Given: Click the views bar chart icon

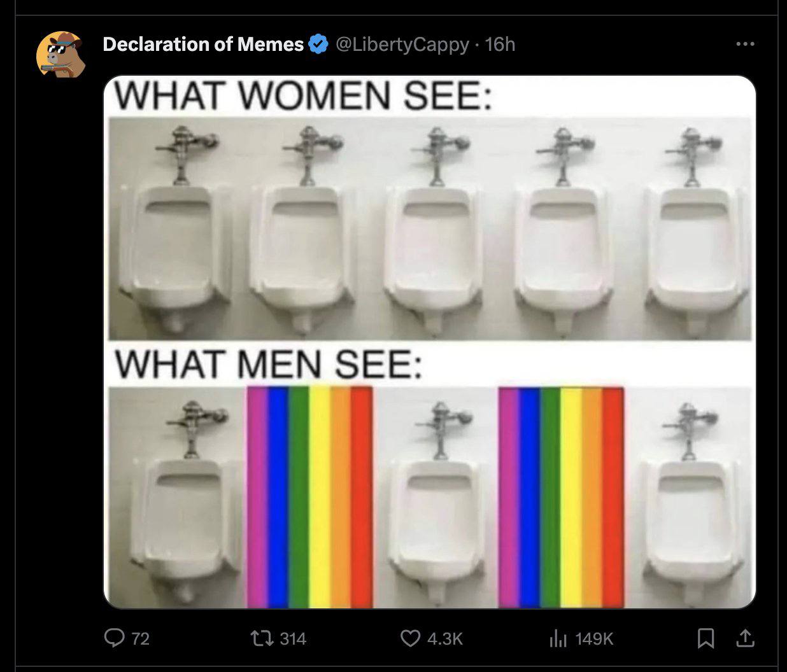Looking at the screenshot, I should 558,638.
